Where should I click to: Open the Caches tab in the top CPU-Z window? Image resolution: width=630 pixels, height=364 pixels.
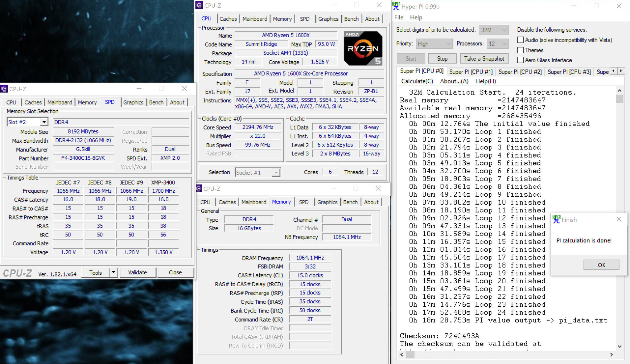pyautogui.click(x=228, y=19)
